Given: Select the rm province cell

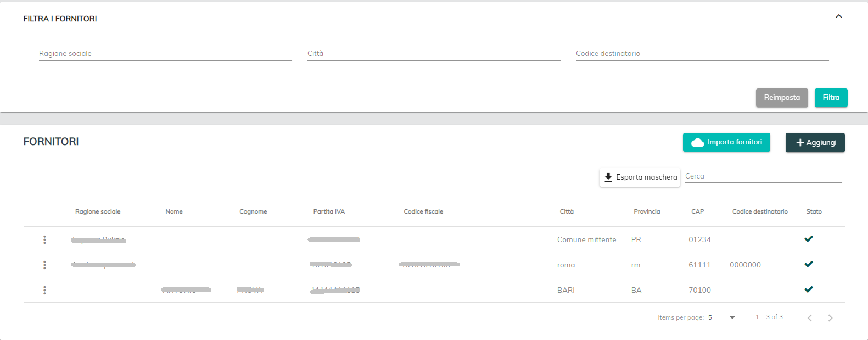Looking at the screenshot, I should (x=636, y=265).
